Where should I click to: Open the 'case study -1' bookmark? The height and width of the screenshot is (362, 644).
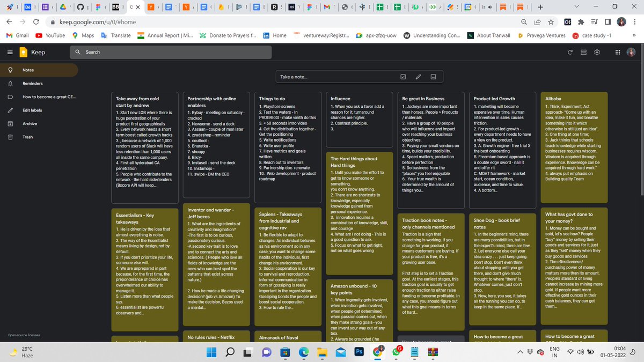coord(592,35)
